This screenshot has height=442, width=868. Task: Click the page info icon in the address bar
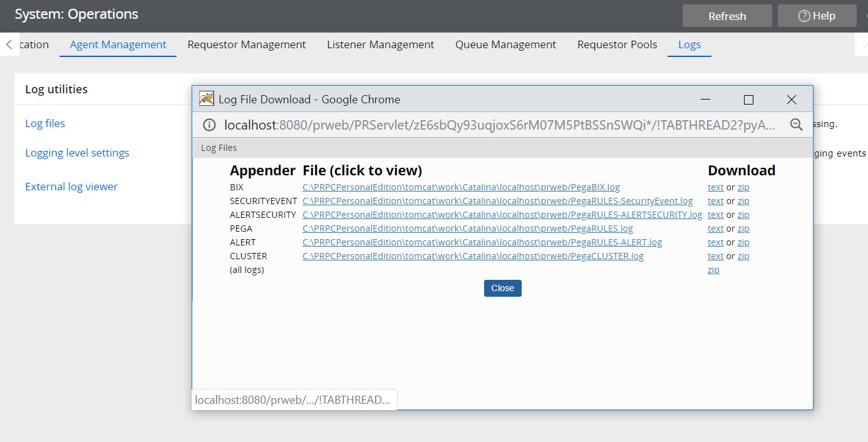(208, 125)
